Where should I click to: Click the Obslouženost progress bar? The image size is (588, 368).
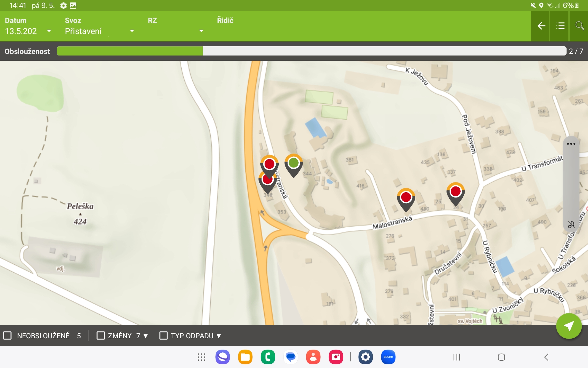click(311, 51)
